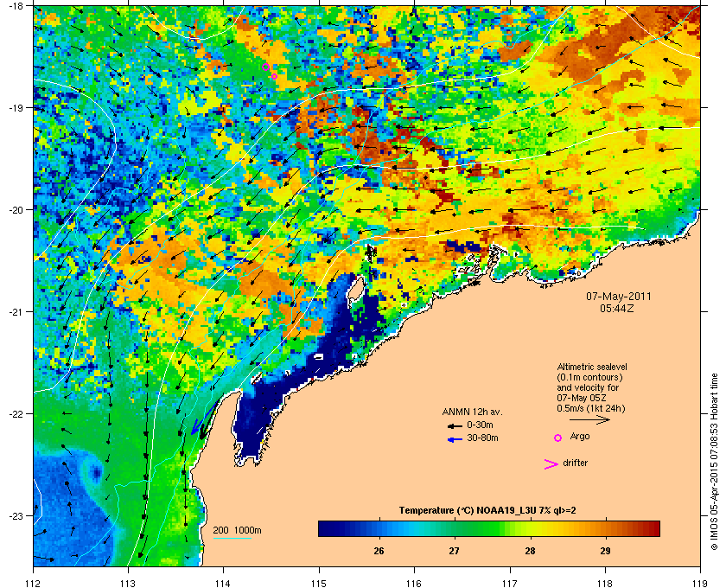Image resolution: width=726 pixels, height=588 pixels.
Task: Click the IMOS copyright text on right edge
Action: point(714,463)
